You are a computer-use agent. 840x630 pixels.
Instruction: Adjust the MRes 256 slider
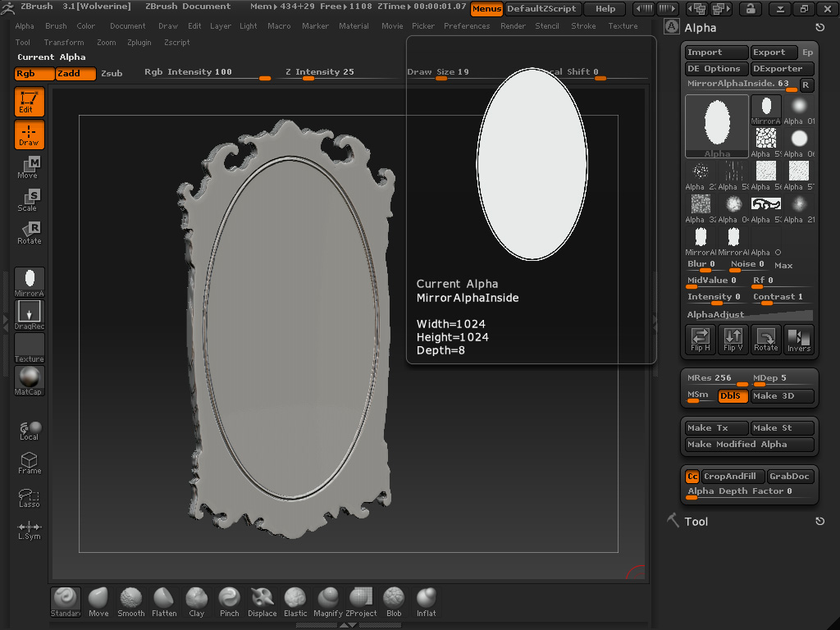point(717,379)
